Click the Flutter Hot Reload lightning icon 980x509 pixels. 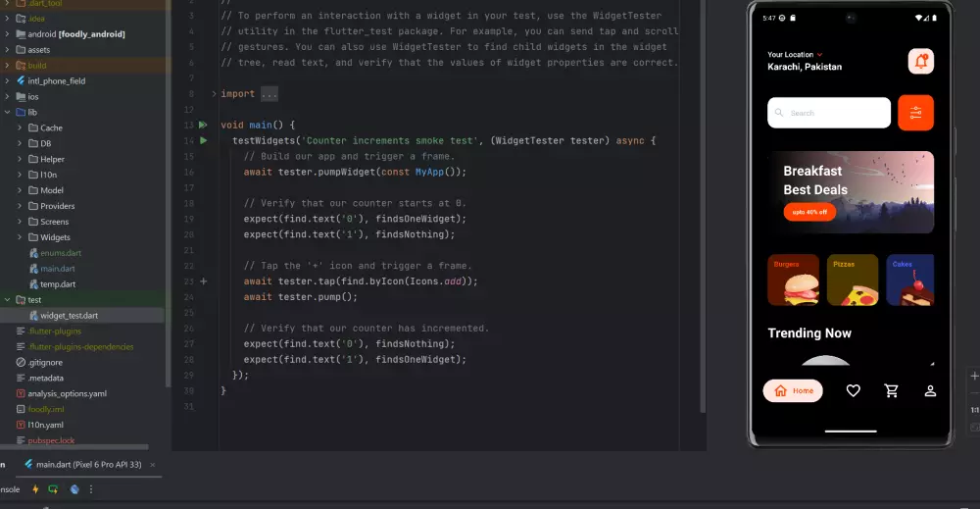[x=35, y=489]
